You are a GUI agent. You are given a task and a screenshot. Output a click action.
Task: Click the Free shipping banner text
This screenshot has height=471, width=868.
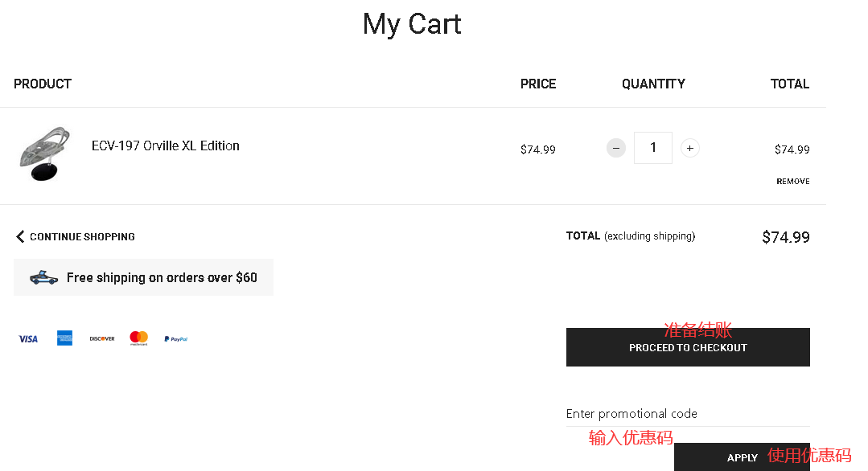click(162, 277)
